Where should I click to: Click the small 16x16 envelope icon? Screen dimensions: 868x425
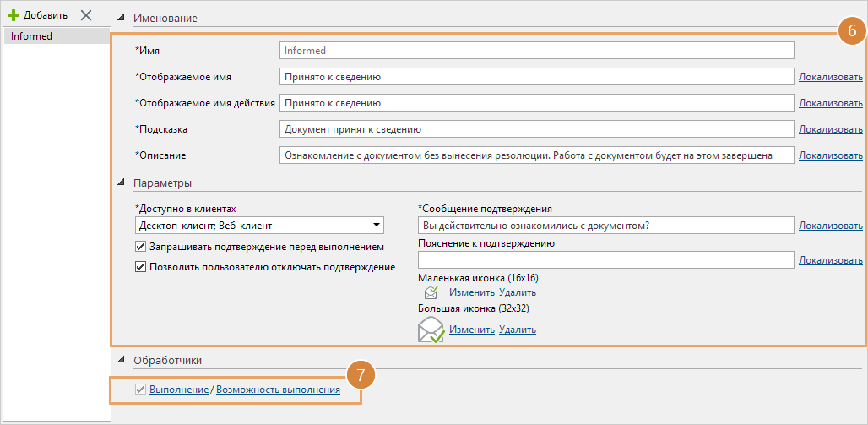(x=431, y=292)
